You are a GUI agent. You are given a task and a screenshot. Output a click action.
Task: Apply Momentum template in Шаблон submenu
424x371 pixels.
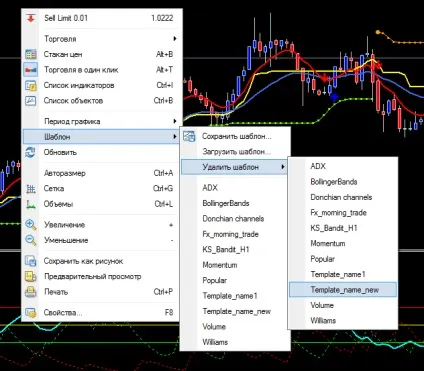pyautogui.click(x=235, y=265)
